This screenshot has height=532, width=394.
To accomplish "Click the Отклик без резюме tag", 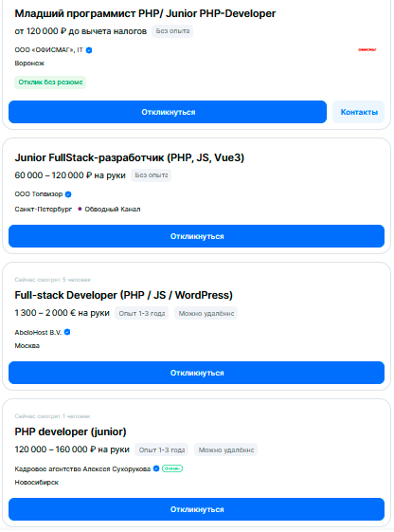I will (50, 83).
